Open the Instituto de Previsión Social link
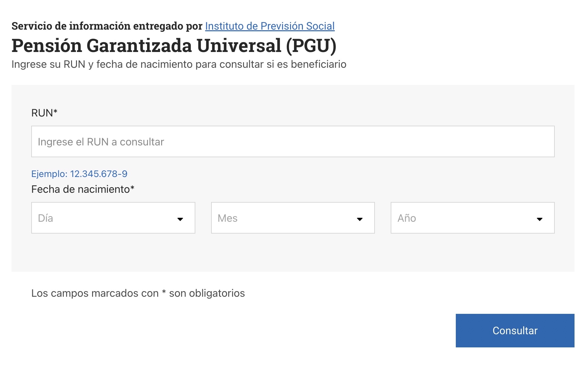This screenshot has height=377, width=588. (270, 26)
